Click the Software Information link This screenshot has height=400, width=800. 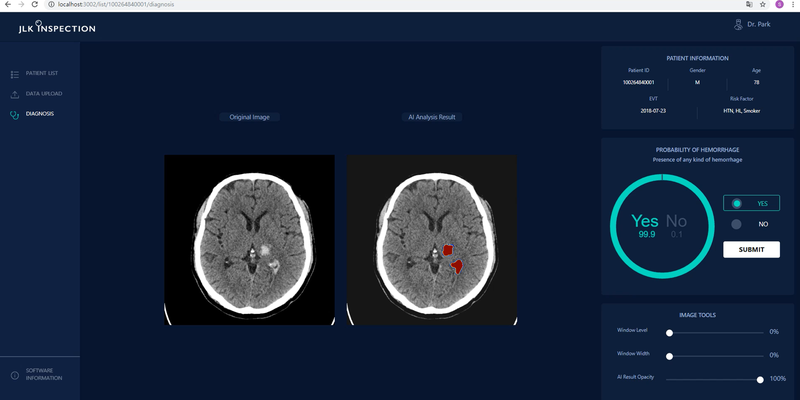[x=44, y=375]
